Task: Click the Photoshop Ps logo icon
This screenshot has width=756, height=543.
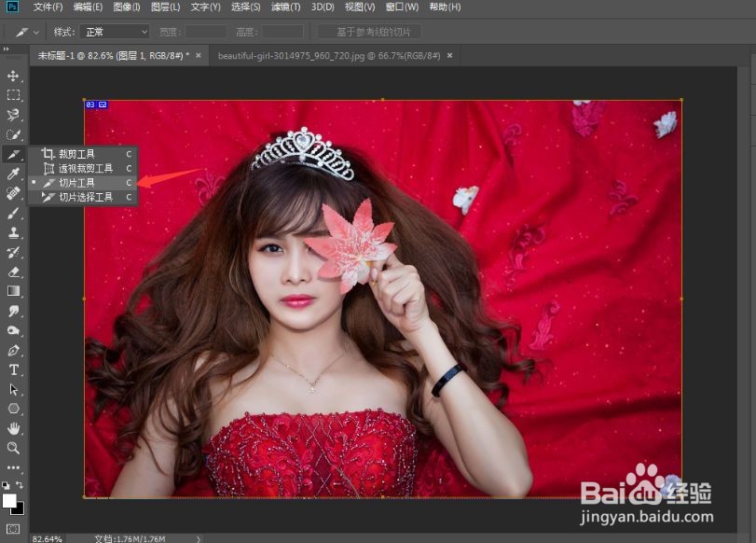Action: pos(12,7)
